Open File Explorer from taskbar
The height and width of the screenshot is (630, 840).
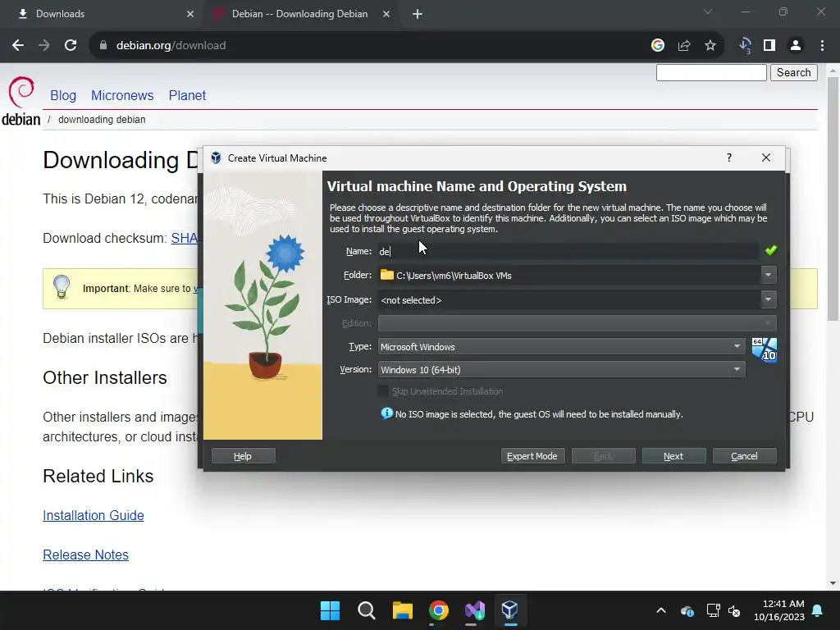click(402, 610)
